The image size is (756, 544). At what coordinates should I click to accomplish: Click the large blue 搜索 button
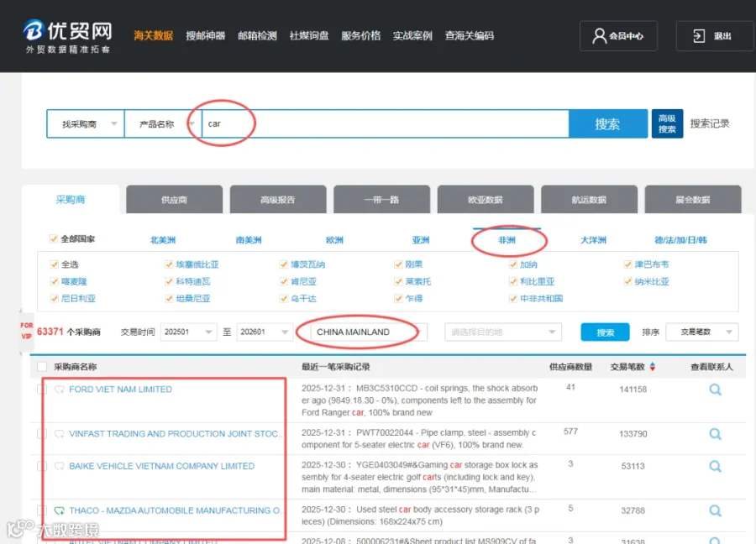(608, 124)
